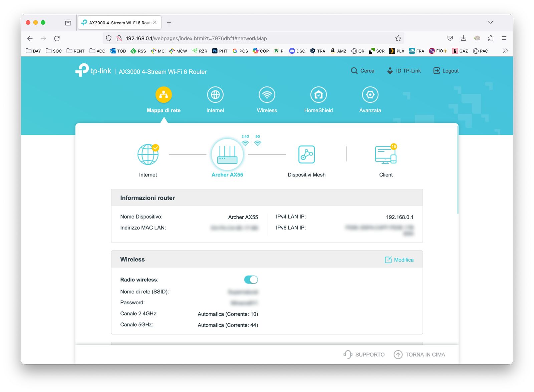
Task: Show more bookmarks chevron
Action: tap(505, 51)
